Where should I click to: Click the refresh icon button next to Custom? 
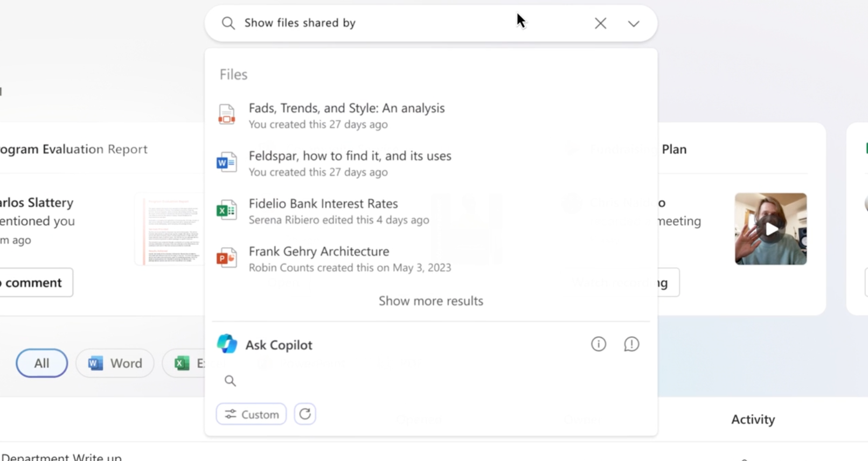(x=305, y=414)
